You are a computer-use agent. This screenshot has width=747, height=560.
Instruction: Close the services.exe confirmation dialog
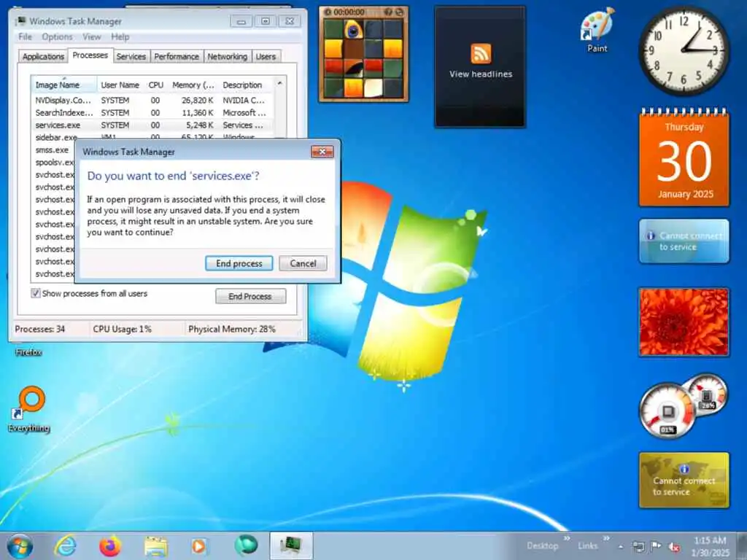point(322,152)
